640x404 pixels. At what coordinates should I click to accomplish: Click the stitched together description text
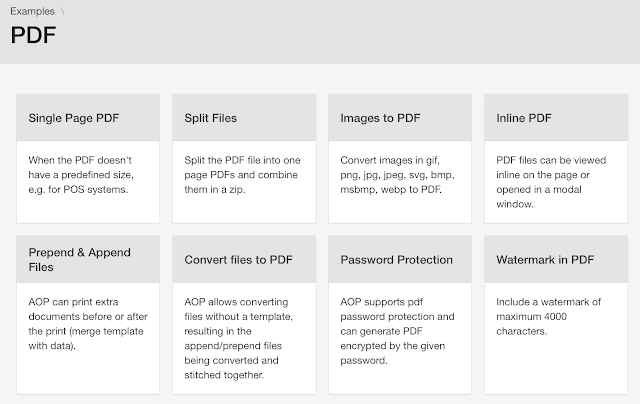pos(238,338)
